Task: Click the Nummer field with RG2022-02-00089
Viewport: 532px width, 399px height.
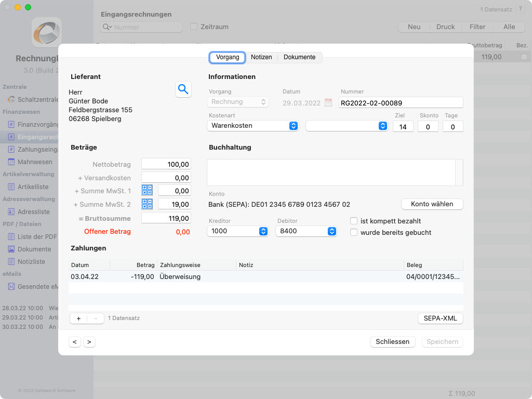Action: pyautogui.click(x=401, y=102)
